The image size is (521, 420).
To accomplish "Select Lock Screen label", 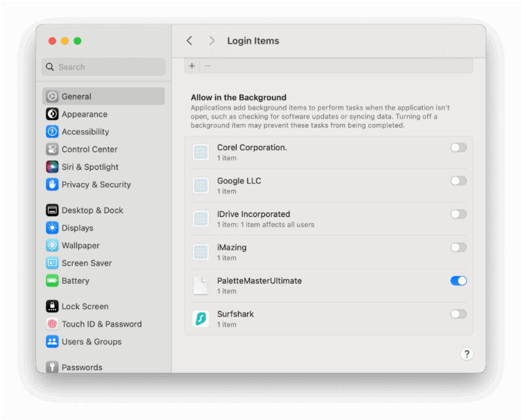I will (x=85, y=306).
